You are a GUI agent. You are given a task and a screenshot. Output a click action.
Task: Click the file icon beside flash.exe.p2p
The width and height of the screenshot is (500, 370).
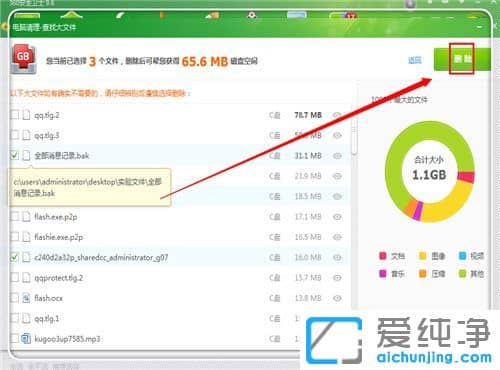tap(26, 217)
